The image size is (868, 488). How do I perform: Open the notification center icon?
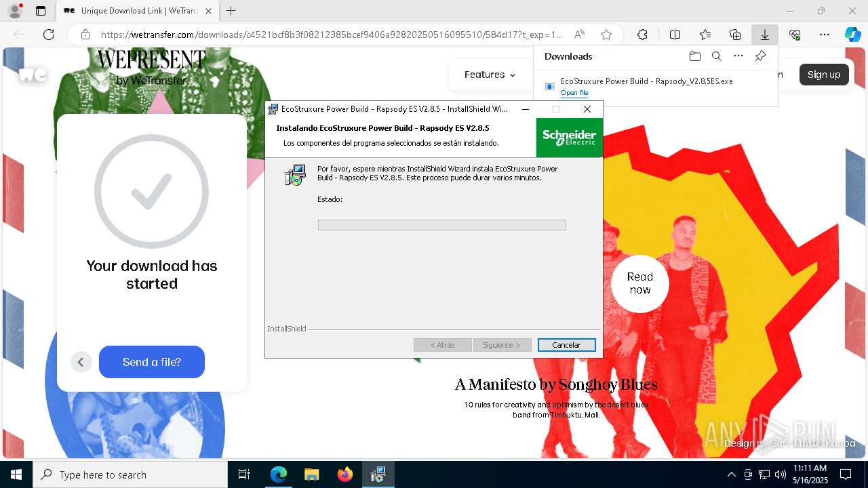point(846,474)
